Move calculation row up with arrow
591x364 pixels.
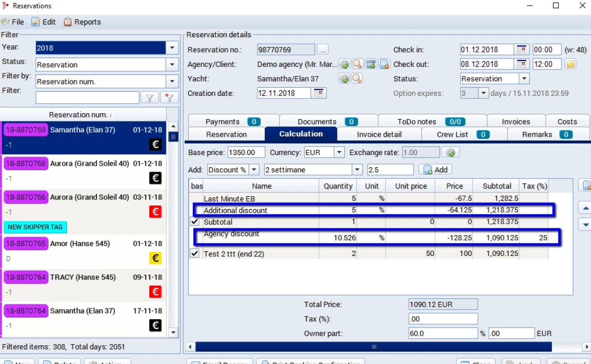585,208
